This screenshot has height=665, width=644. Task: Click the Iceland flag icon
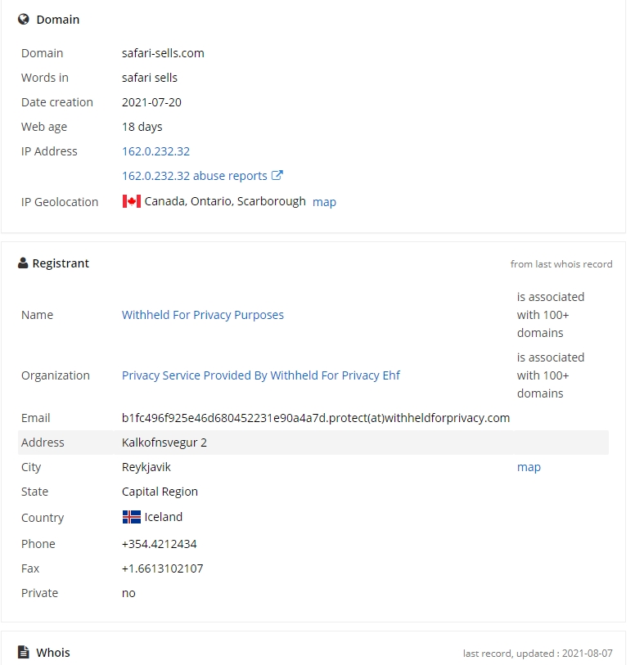pyautogui.click(x=132, y=517)
